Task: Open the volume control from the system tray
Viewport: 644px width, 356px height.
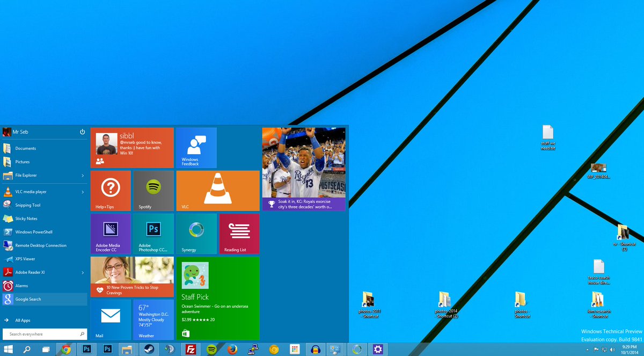Action: (x=612, y=349)
